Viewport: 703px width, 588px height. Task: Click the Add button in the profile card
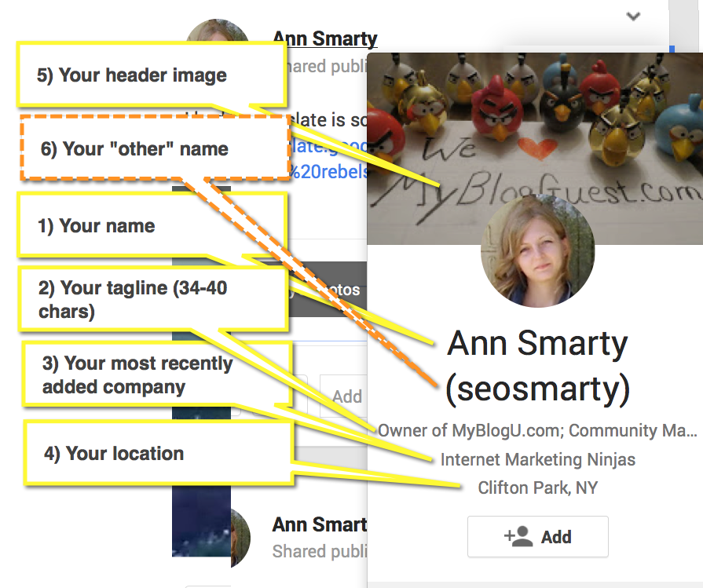(537, 537)
